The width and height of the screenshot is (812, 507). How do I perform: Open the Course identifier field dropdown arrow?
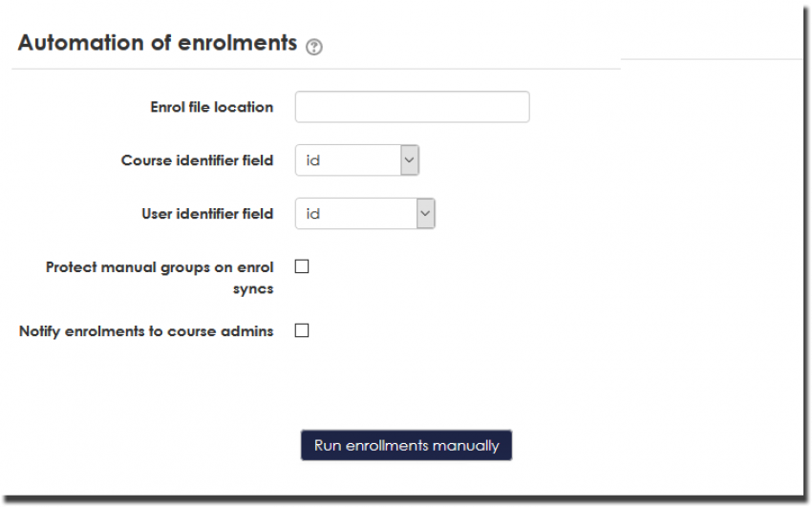(410, 160)
